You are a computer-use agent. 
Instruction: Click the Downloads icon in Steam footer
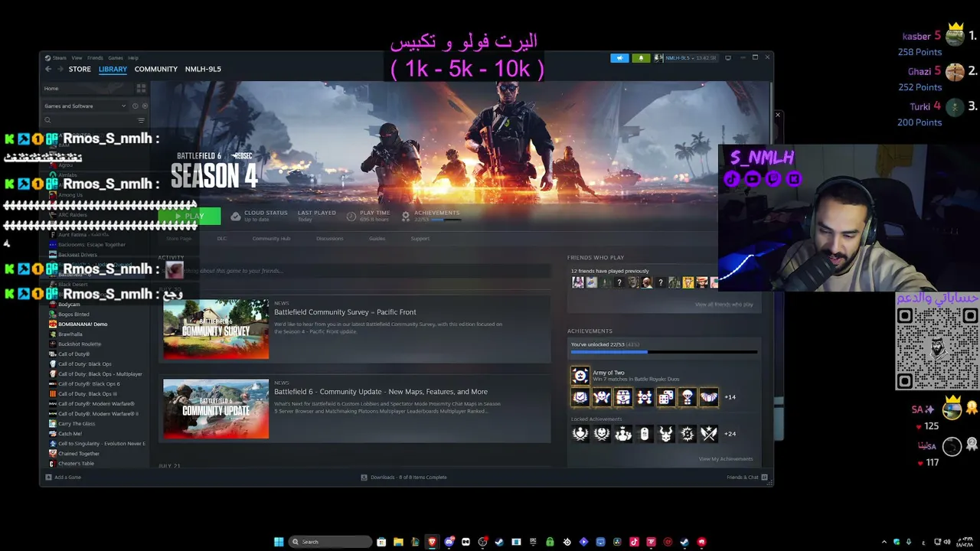click(364, 477)
